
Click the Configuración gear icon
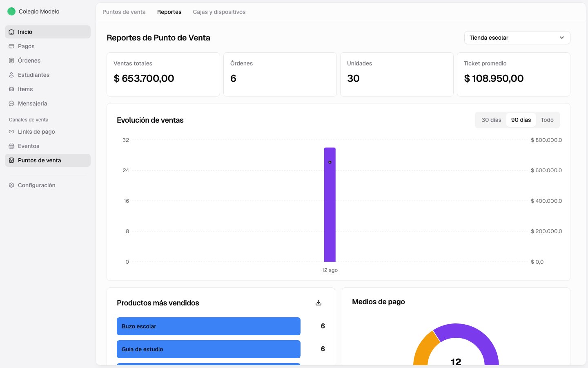11,185
